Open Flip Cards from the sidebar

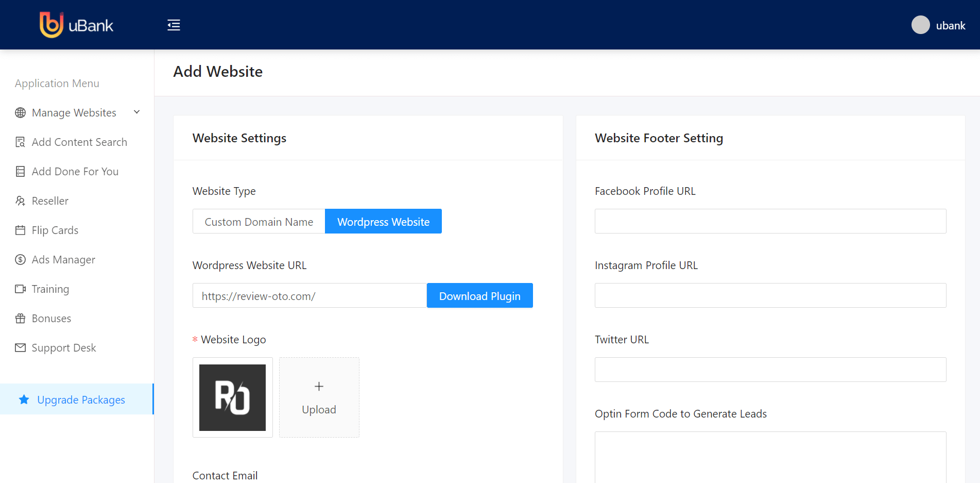click(55, 230)
